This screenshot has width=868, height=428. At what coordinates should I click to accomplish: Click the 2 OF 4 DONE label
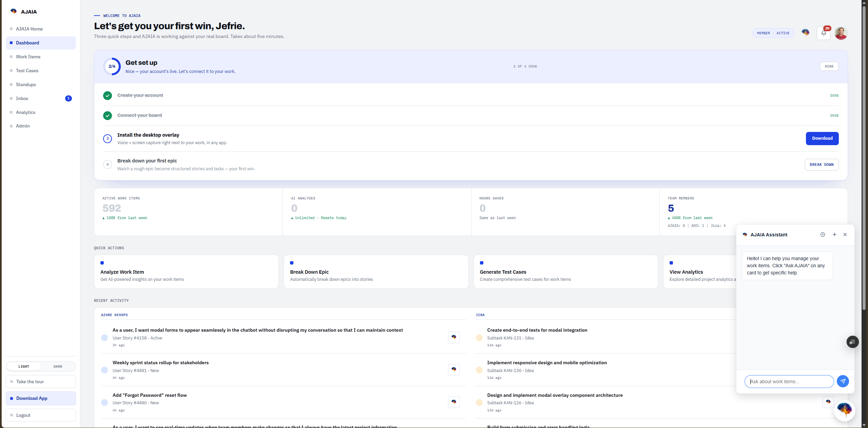tap(525, 66)
